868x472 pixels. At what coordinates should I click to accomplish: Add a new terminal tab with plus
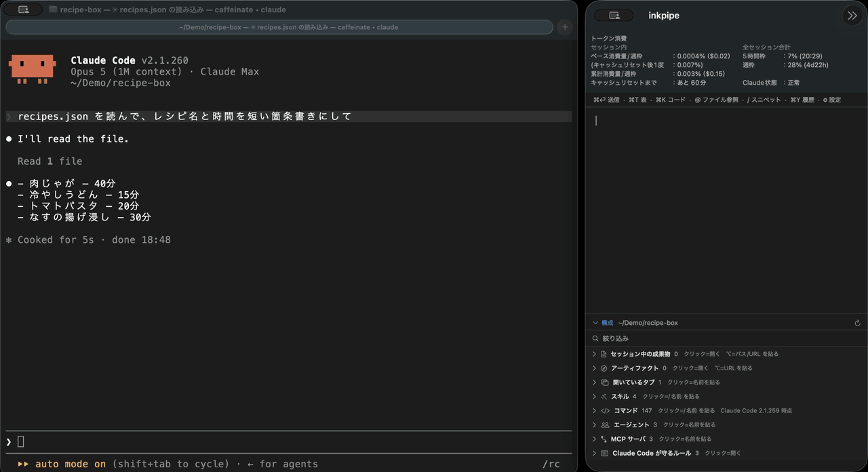(565, 27)
